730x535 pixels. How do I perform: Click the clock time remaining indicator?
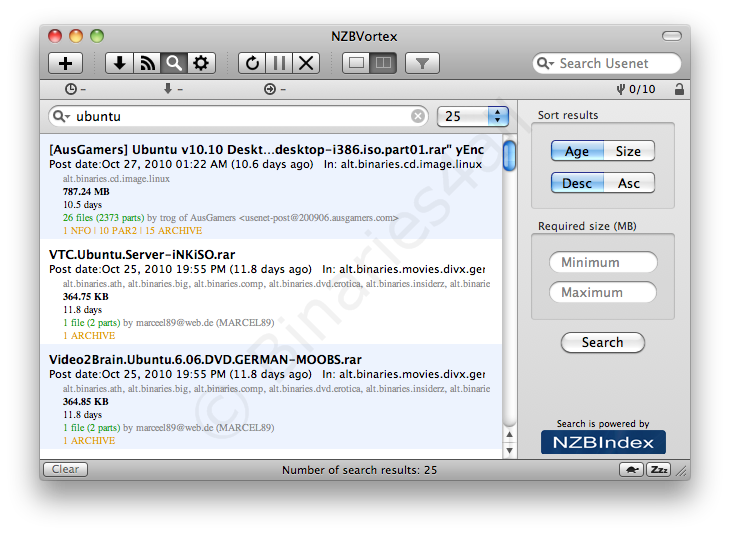coord(75,89)
